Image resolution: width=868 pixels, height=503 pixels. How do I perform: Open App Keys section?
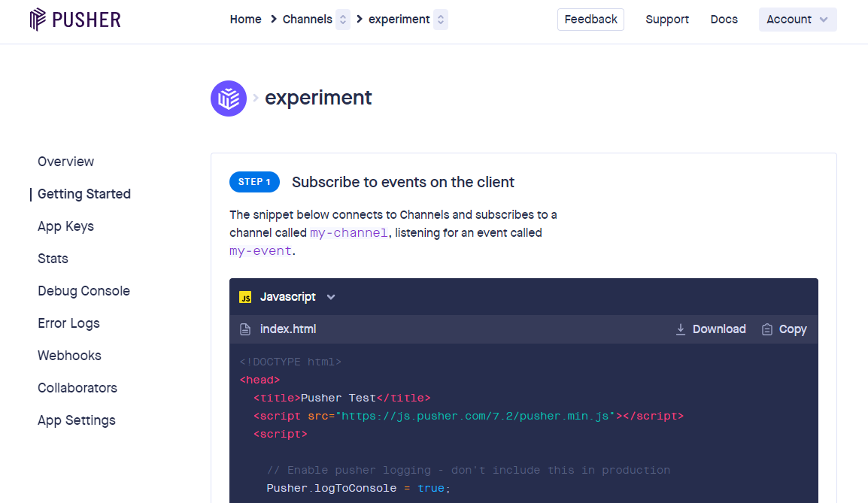(66, 226)
